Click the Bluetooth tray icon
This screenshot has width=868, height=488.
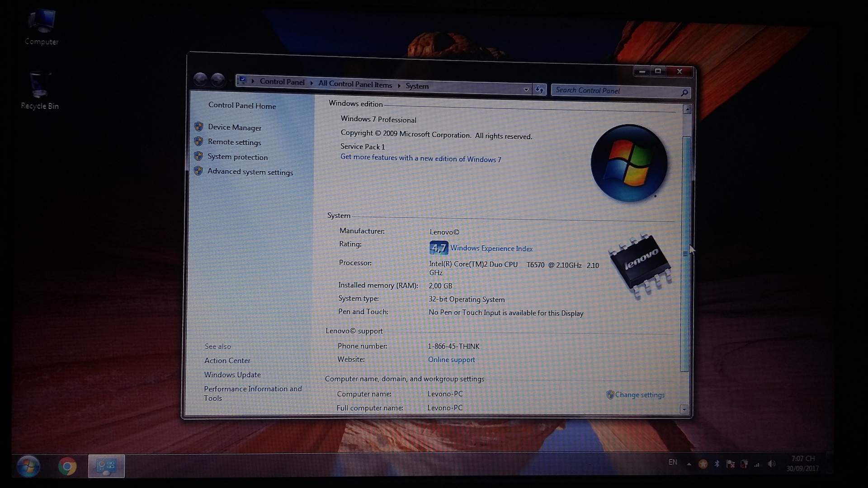tap(717, 464)
